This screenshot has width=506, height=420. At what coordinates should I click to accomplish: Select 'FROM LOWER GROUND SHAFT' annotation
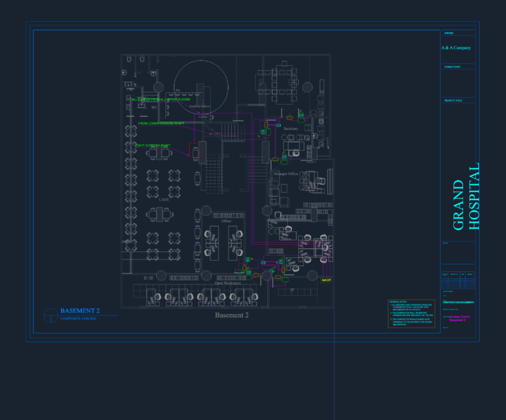[161, 124]
